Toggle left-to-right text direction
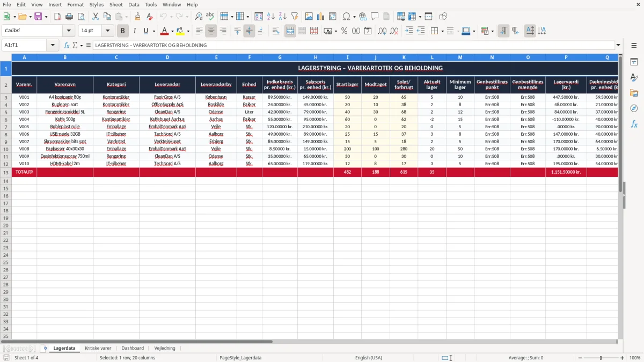This screenshot has width=644, height=362. 503,31
